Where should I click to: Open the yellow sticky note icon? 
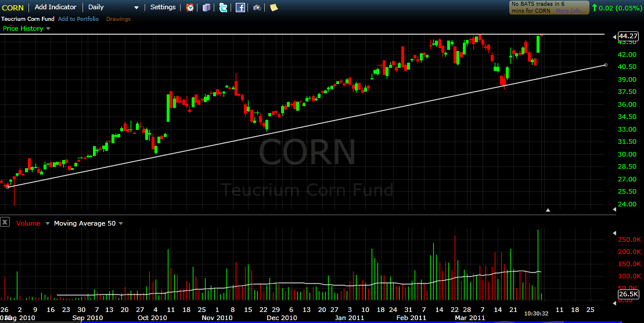tap(274, 8)
